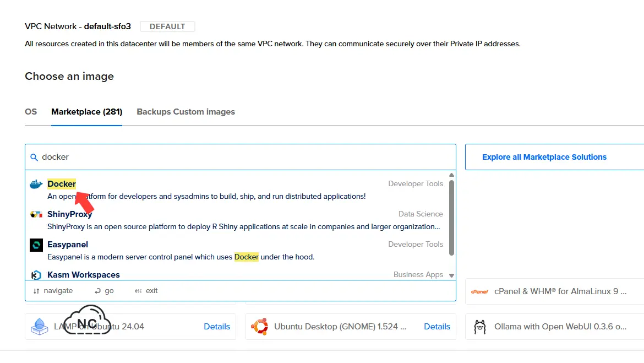
Task: Open Details for LAMP on Ubuntu 24.04
Action: [x=217, y=327]
